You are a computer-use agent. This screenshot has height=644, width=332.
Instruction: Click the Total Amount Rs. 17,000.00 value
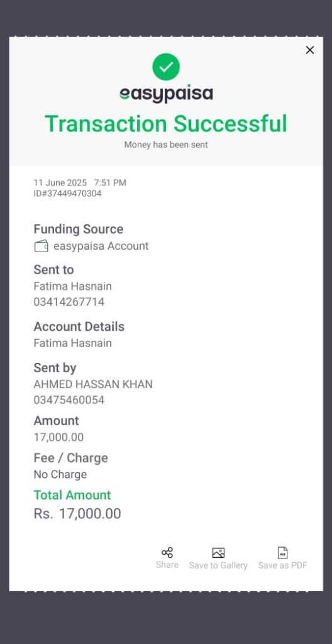77,514
